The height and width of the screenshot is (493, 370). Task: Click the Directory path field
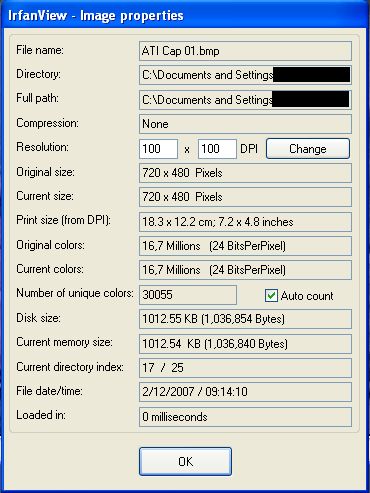click(245, 75)
